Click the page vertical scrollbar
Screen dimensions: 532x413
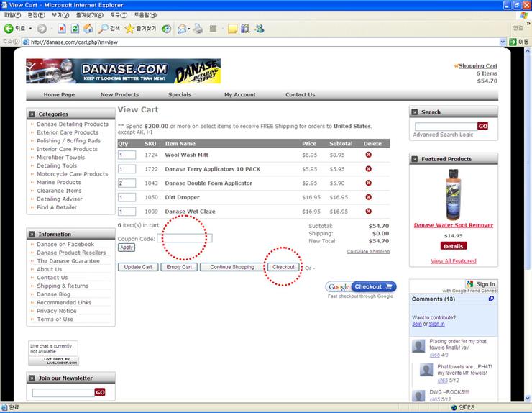528,224
